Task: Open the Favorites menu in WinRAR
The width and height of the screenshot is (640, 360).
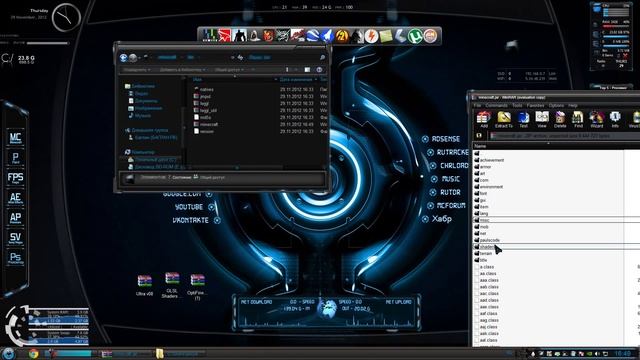Action: [535, 105]
